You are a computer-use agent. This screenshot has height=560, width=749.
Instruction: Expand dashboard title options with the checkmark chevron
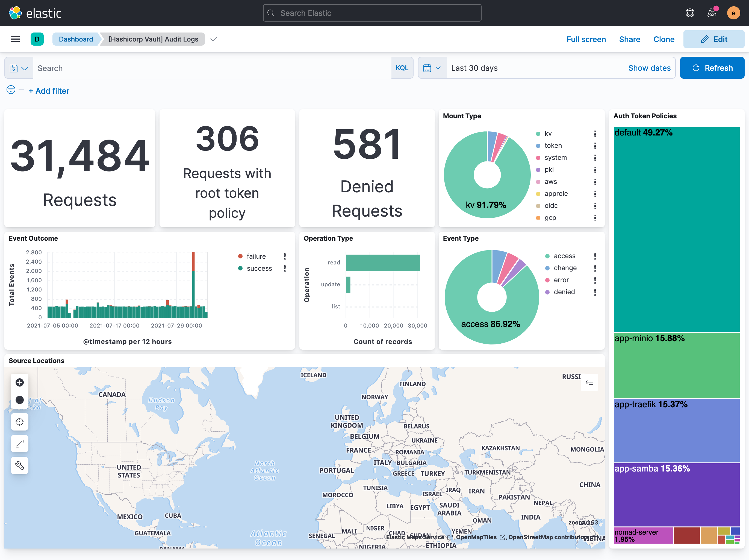(213, 39)
